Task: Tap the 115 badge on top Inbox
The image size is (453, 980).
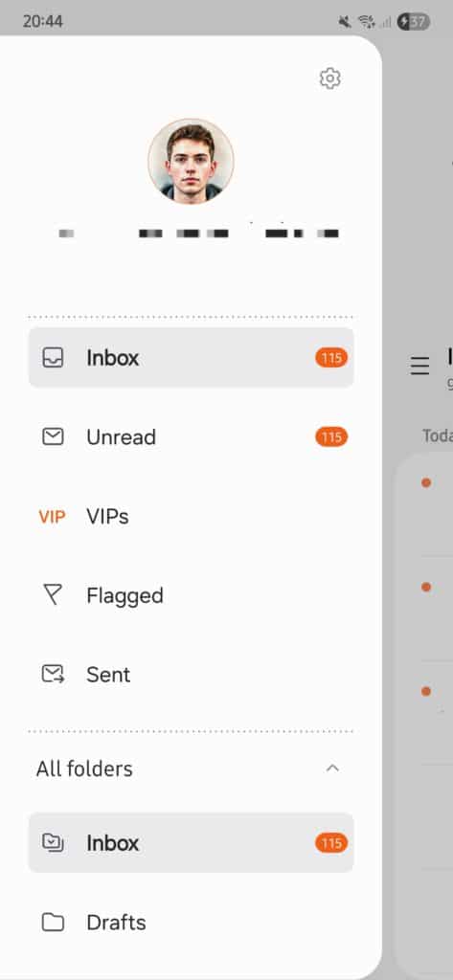Action: [x=331, y=358]
